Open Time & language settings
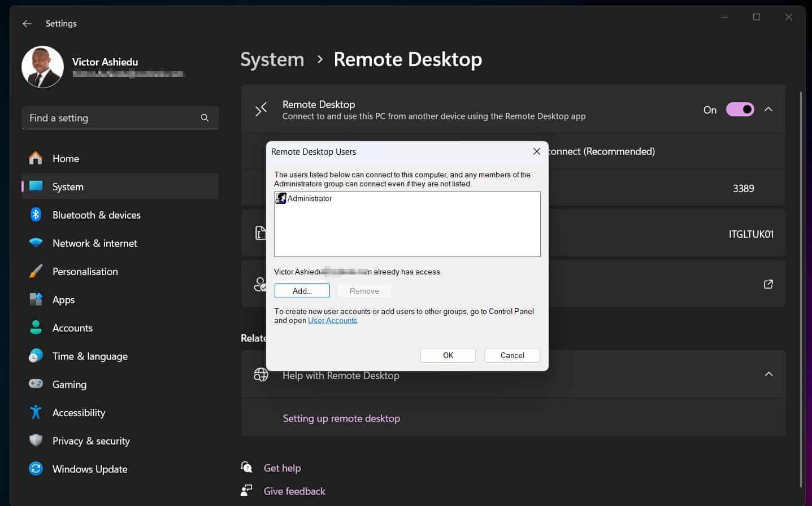This screenshot has height=506, width=812. 120,356
